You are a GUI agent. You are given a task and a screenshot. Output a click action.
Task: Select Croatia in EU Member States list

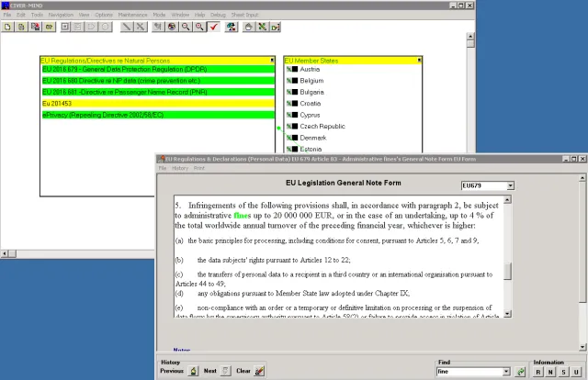point(311,104)
